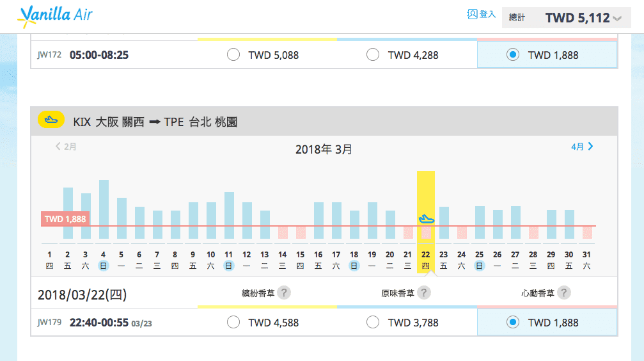This screenshot has width=644, height=361.
Task: Click the TWD 1,888 lowest price label
Action: (65, 219)
